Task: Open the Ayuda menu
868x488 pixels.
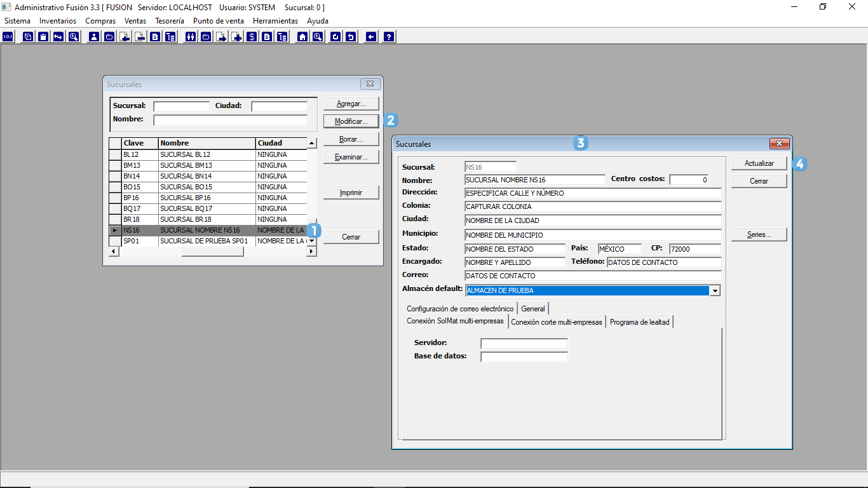Action: (318, 21)
